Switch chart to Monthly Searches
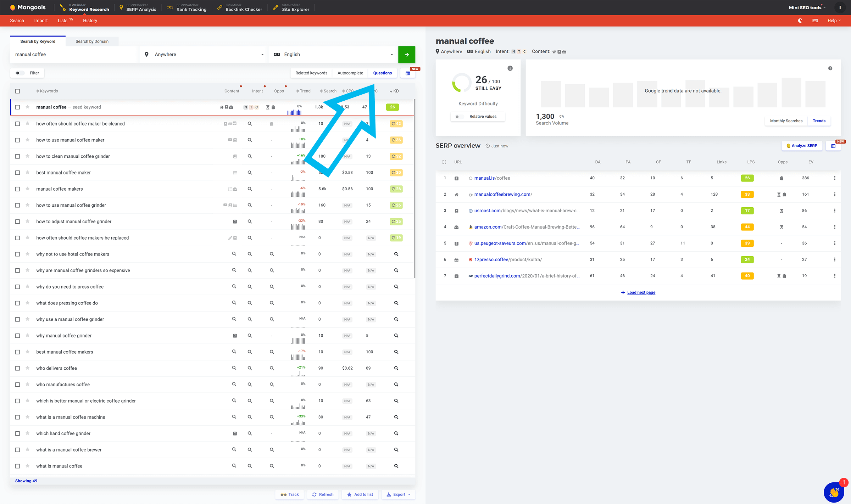The width and height of the screenshot is (851, 504). coord(786,121)
